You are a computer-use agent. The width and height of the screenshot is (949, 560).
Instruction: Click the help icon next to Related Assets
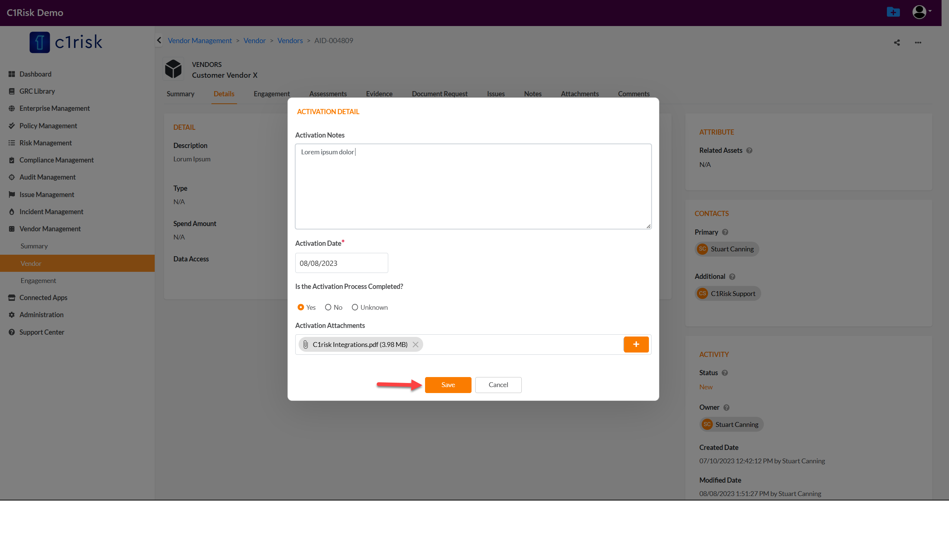point(749,150)
